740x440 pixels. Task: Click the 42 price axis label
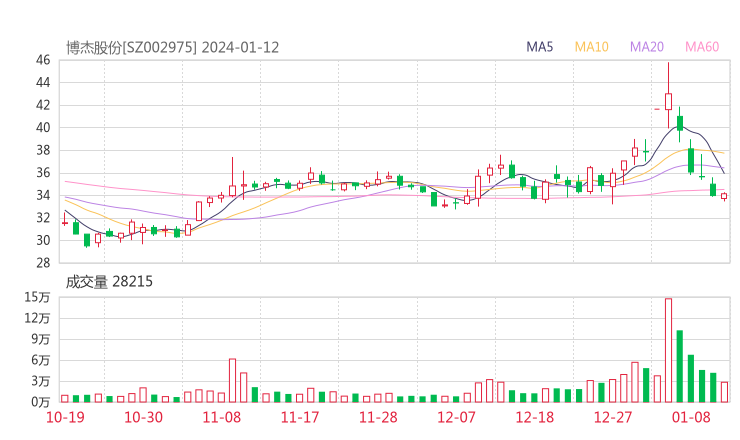42,105
